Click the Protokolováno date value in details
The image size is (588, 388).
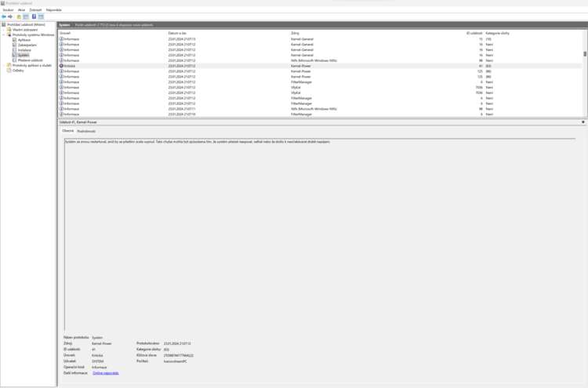177,343
